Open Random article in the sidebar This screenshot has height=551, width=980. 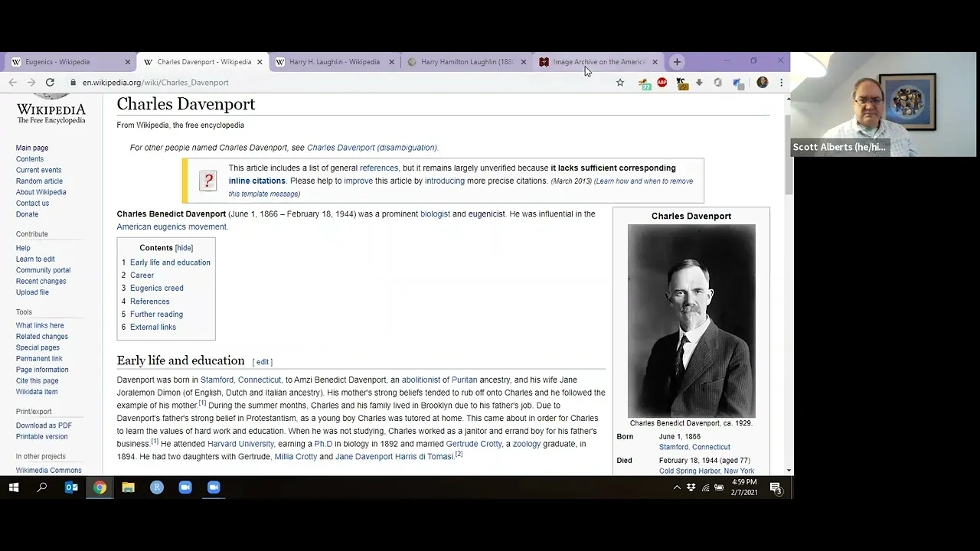(x=39, y=181)
